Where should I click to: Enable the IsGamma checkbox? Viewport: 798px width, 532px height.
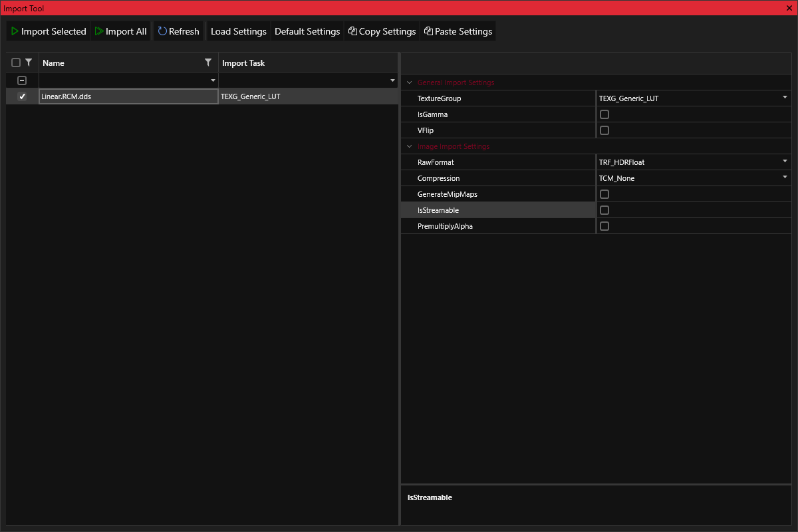point(604,114)
